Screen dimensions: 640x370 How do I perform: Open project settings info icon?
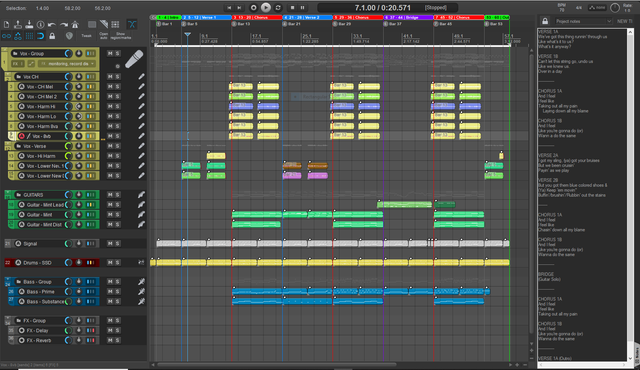pos(40,25)
